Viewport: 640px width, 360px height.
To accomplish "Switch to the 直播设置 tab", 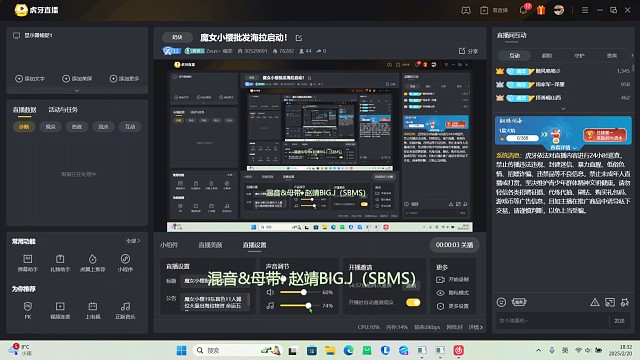I will tap(254, 245).
